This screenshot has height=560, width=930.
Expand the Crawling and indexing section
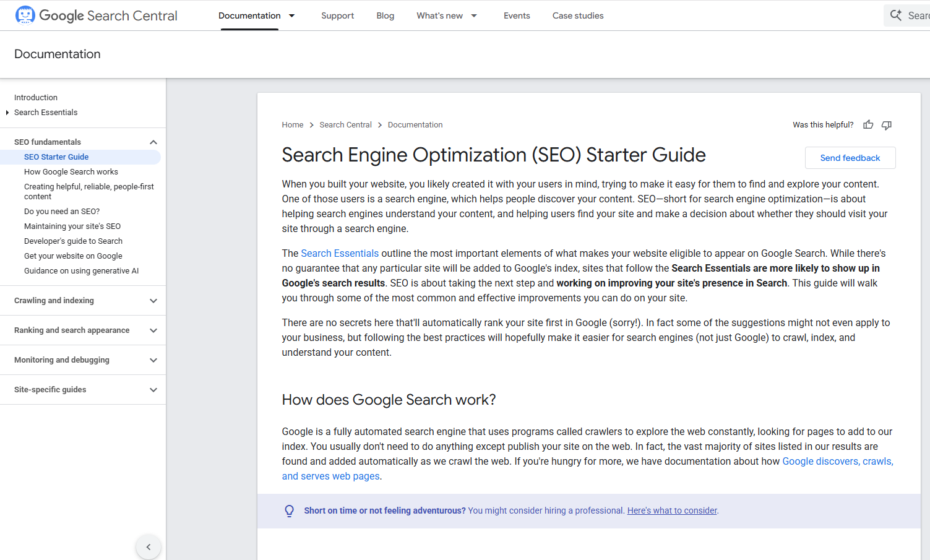pyautogui.click(x=153, y=300)
